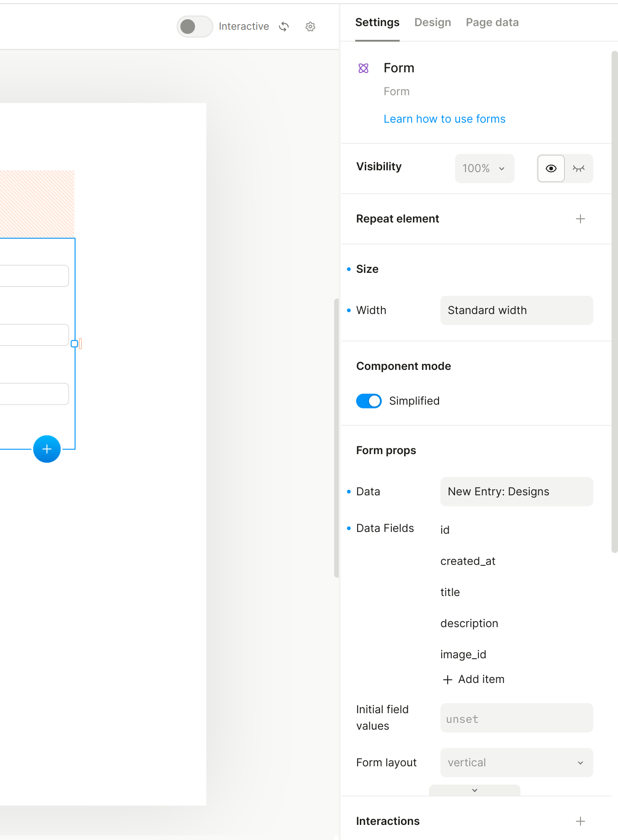Turn off the Simplified component mode switch
618x840 pixels.
[369, 401]
